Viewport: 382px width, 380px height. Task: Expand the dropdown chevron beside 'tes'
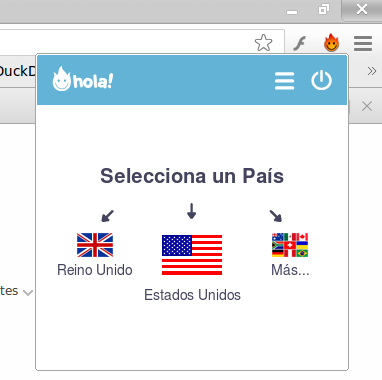(x=28, y=293)
